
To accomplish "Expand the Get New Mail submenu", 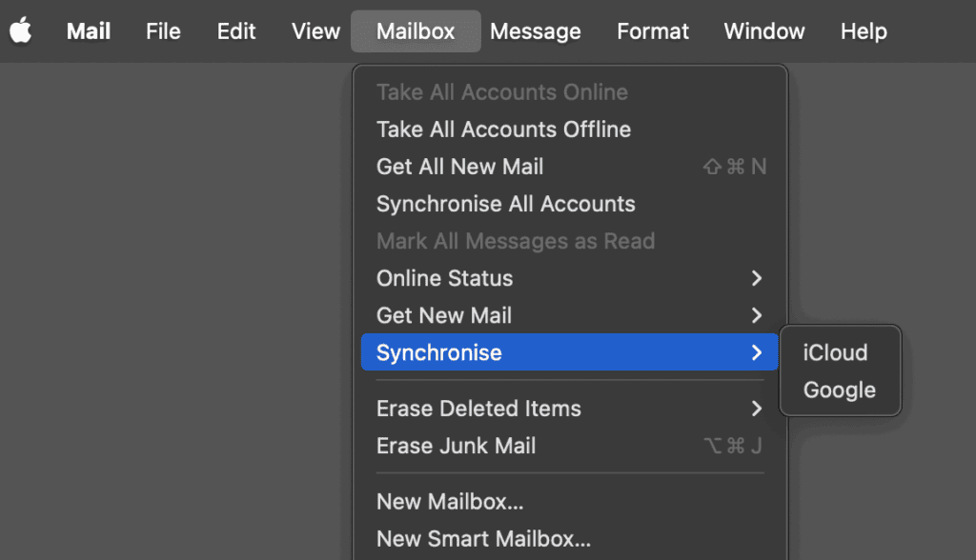I will (442, 315).
